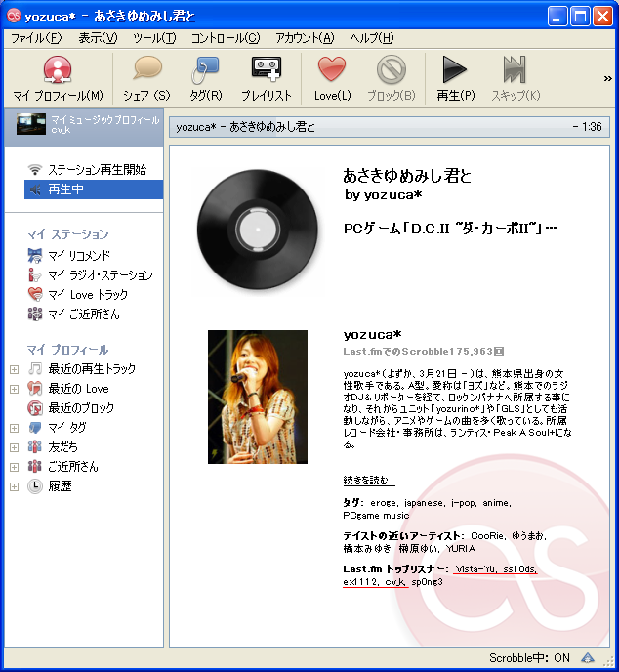This screenshot has width=619, height=672.
Task: Click the status bar triangle icon
Action: click(588, 658)
